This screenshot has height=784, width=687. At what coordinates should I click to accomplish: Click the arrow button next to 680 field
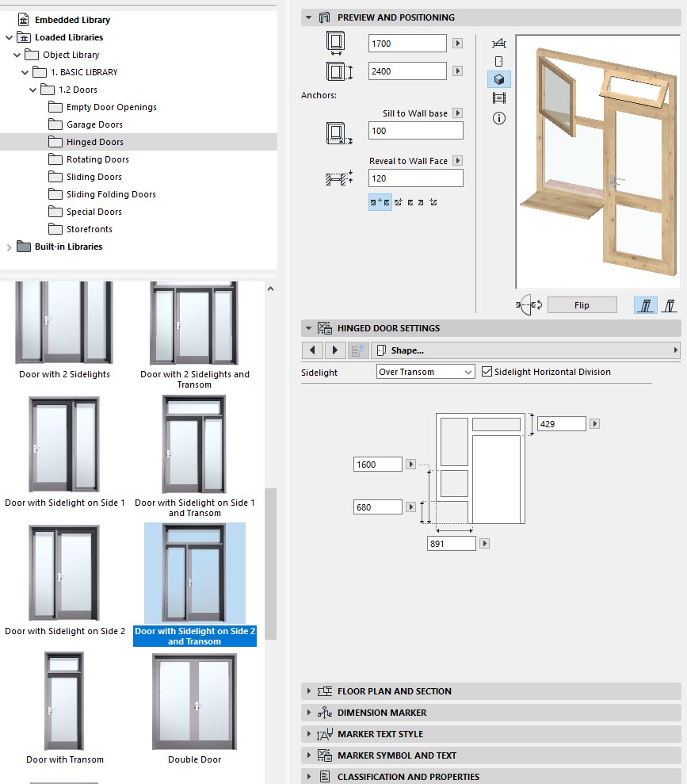[x=410, y=507]
